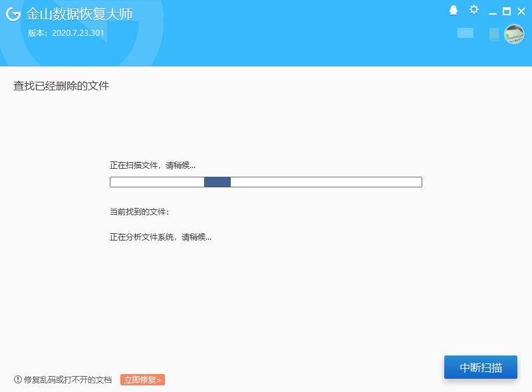Select the faint rectangular badge beside the avatar

[494, 35]
